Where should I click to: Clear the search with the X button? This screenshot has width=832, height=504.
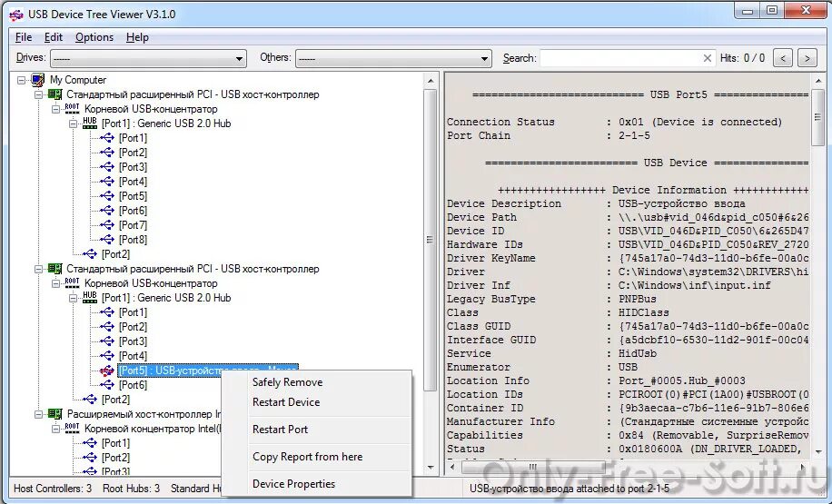tap(708, 58)
